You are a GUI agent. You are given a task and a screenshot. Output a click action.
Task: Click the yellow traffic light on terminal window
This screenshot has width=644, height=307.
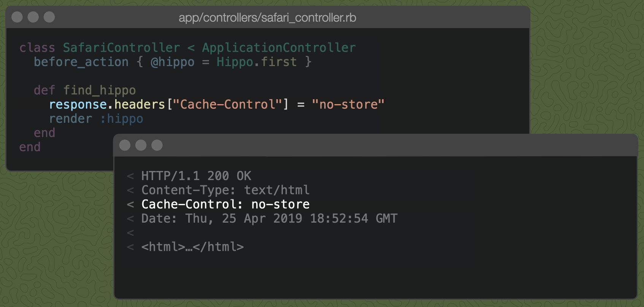point(141,145)
